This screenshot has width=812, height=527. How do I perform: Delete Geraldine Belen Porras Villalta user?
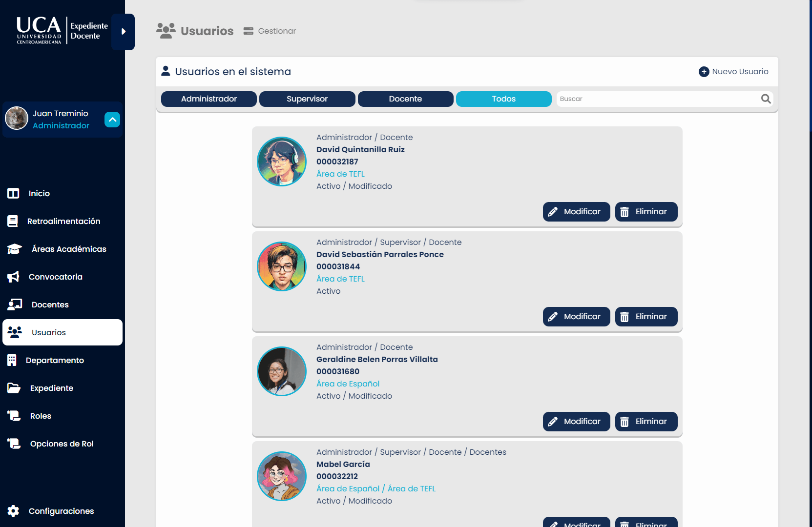[646, 422]
